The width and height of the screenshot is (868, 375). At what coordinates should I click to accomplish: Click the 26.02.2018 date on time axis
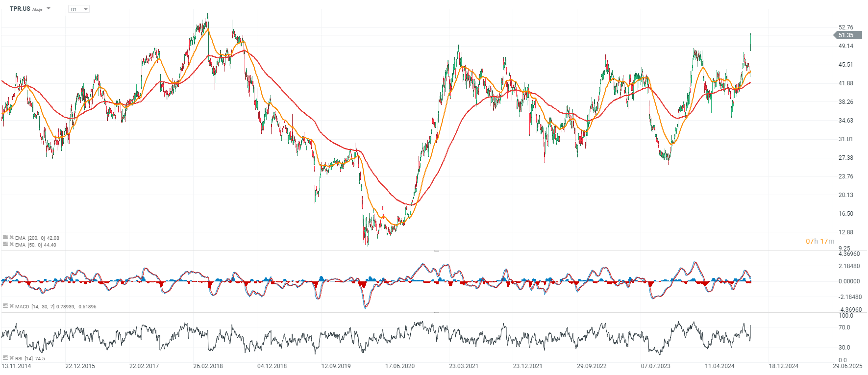tap(208, 366)
